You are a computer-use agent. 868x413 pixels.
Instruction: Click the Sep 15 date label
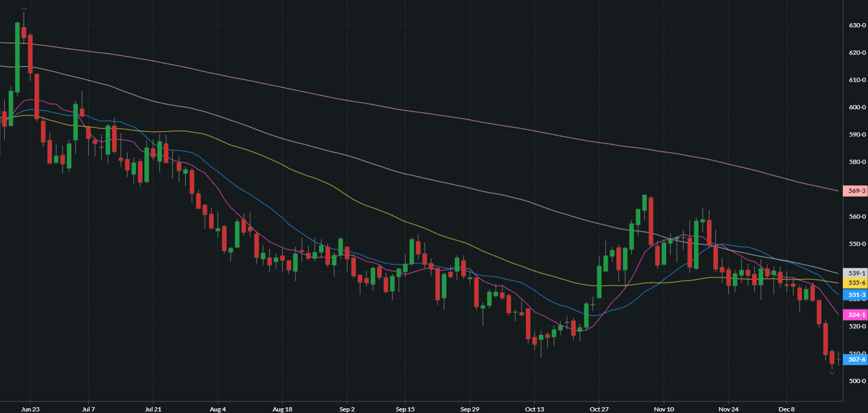[x=405, y=409]
